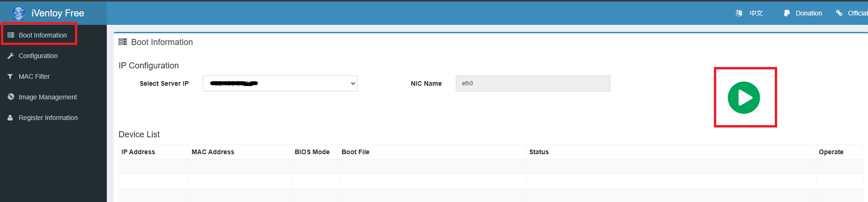Click the Boot Information panel header icon
Screen dimensions: 868x202
[123, 42]
